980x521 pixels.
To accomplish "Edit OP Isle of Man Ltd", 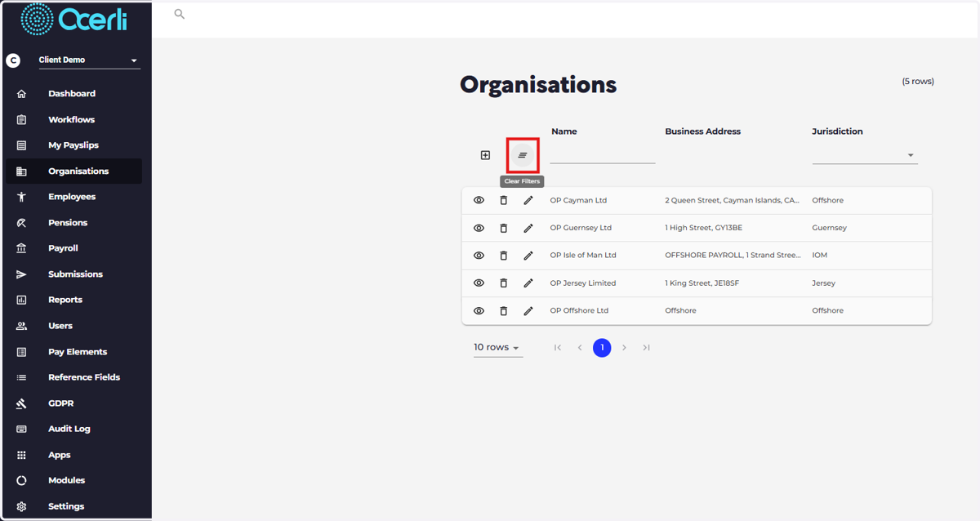I will (x=528, y=256).
